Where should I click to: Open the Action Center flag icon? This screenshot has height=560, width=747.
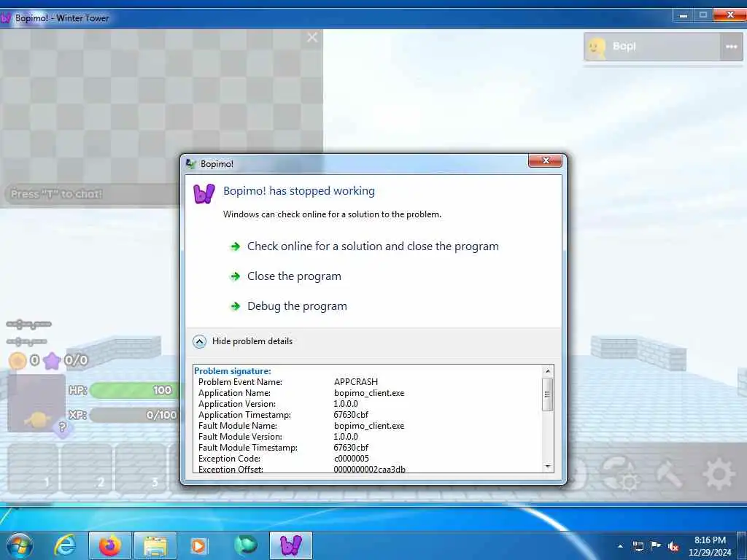click(656, 546)
